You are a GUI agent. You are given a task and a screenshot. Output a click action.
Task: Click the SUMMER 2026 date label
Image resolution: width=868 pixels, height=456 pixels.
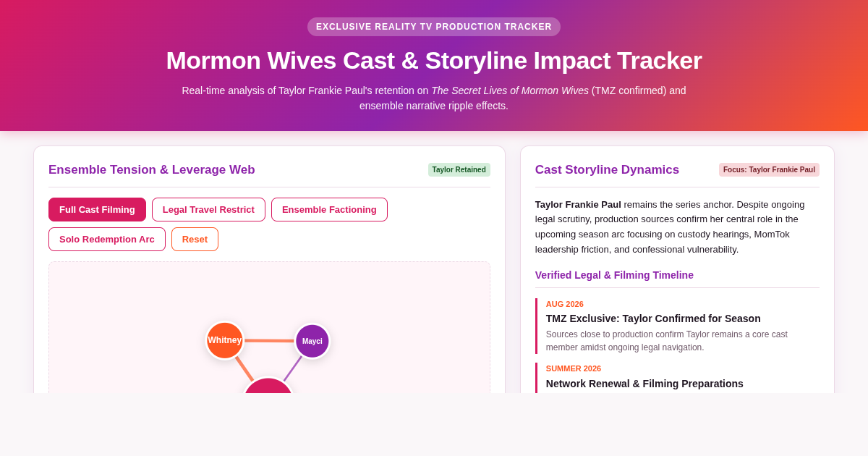[574, 368]
